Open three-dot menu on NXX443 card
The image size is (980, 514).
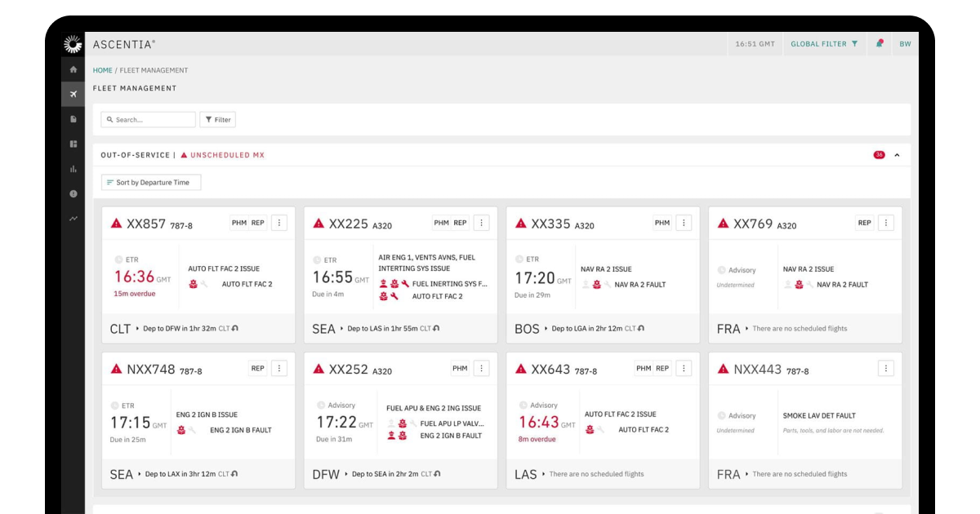click(886, 369)
